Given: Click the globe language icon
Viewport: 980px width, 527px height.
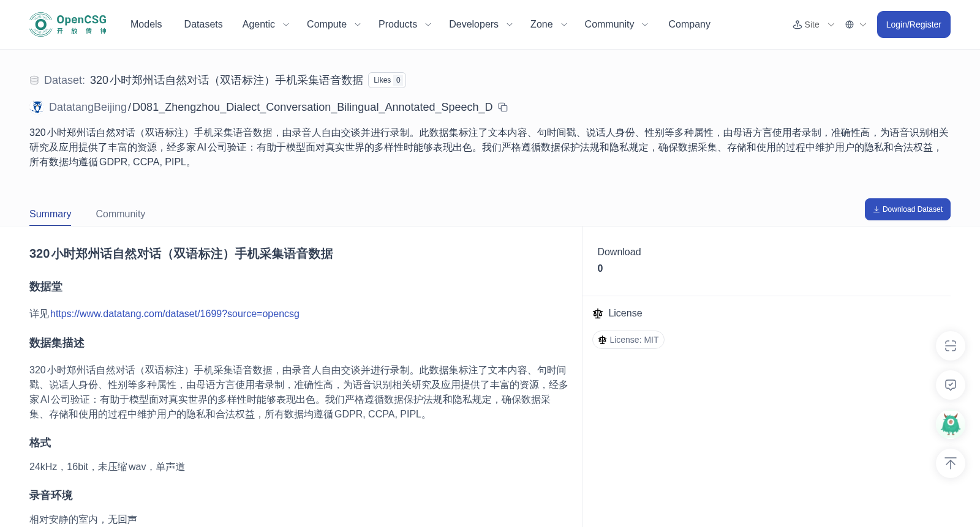Looking at the screenshot, I should pos(850,24).
